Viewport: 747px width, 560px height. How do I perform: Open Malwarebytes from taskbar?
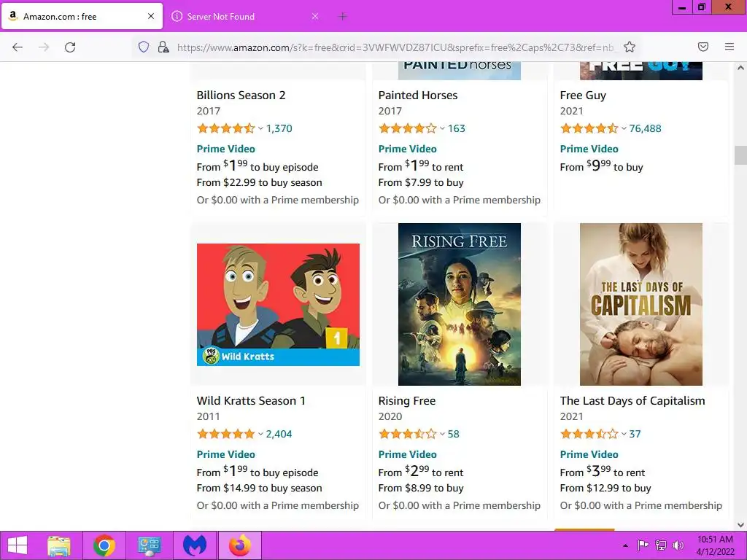click(195, 545)
